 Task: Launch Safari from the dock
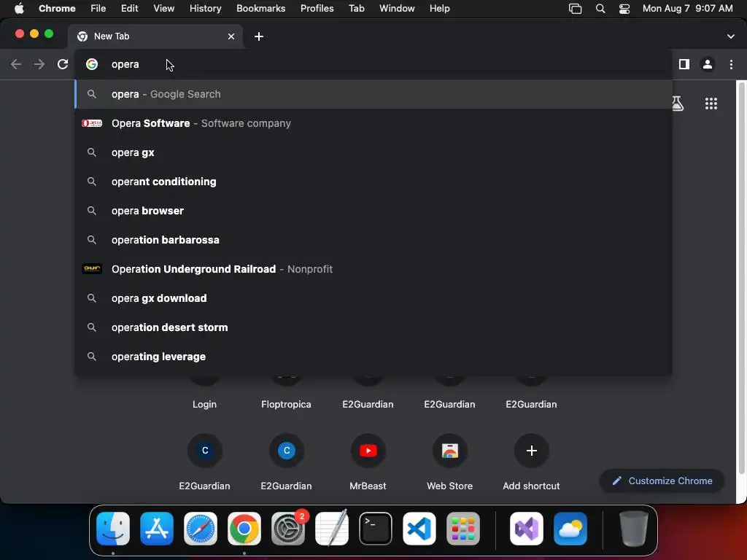point(201,529)
